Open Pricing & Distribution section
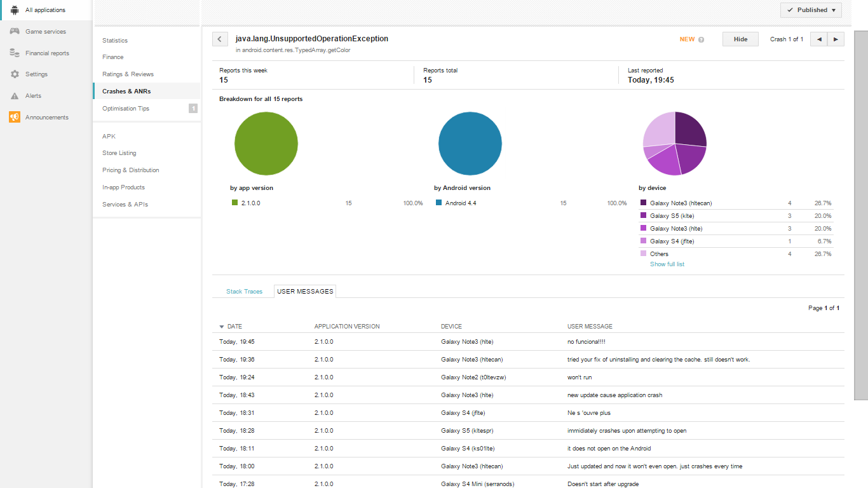Viewport: 868px width, 488px height. [x=131, y=170]
